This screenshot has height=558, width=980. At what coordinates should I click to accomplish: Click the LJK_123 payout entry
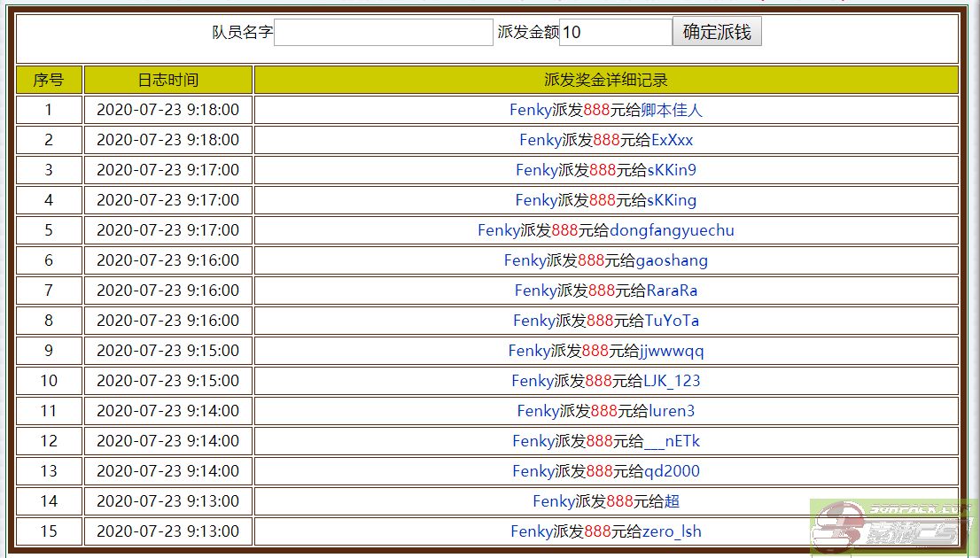tap(606, 381)
